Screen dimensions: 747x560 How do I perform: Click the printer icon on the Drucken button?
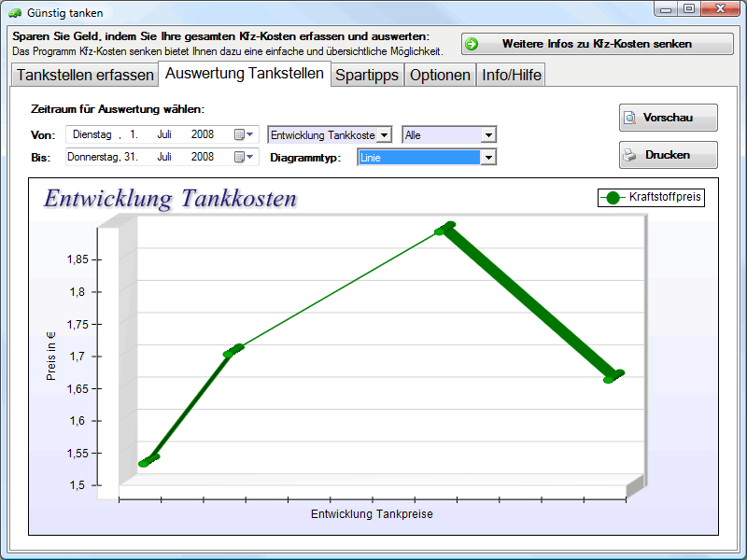tap(630, 155)
